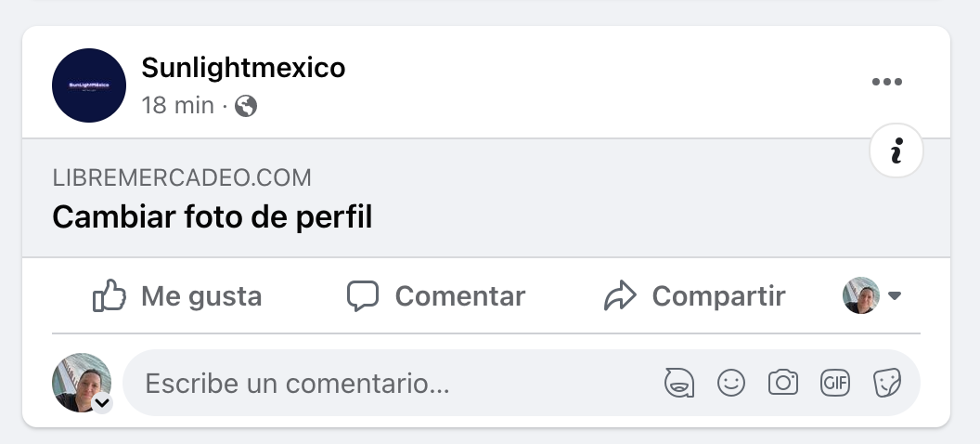The height and width of the screenshot is (444, 980).
Task: Share the post with Compartir
Action: tap(694, 296)
